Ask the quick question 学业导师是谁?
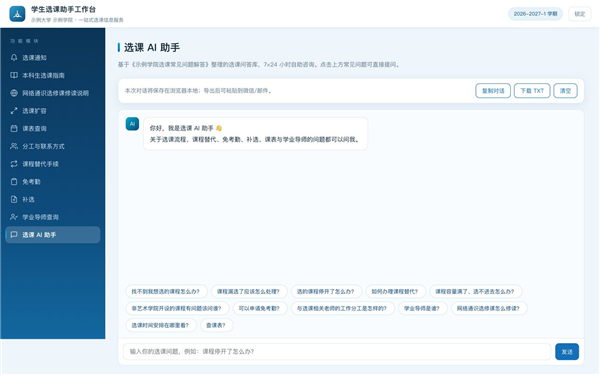 (x=422, y=308)
